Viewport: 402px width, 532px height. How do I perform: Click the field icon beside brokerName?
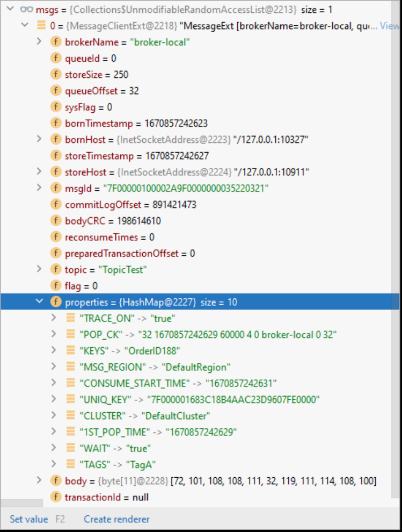[56, 42]
